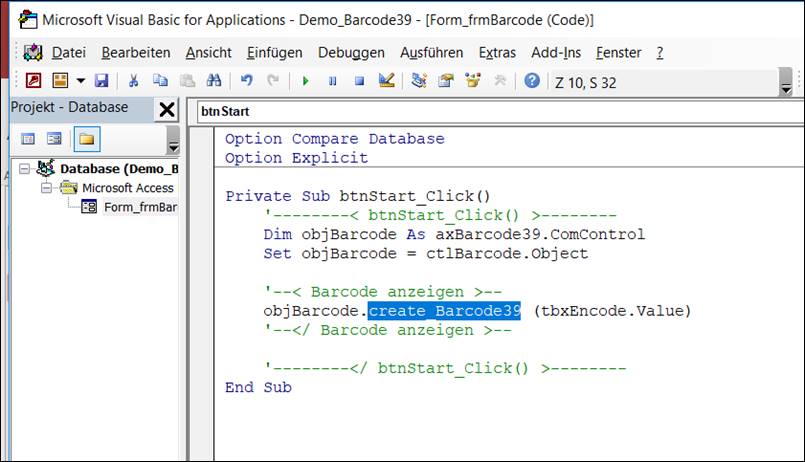
Task: Open the Object Browser icon
Action: [472, 81]
